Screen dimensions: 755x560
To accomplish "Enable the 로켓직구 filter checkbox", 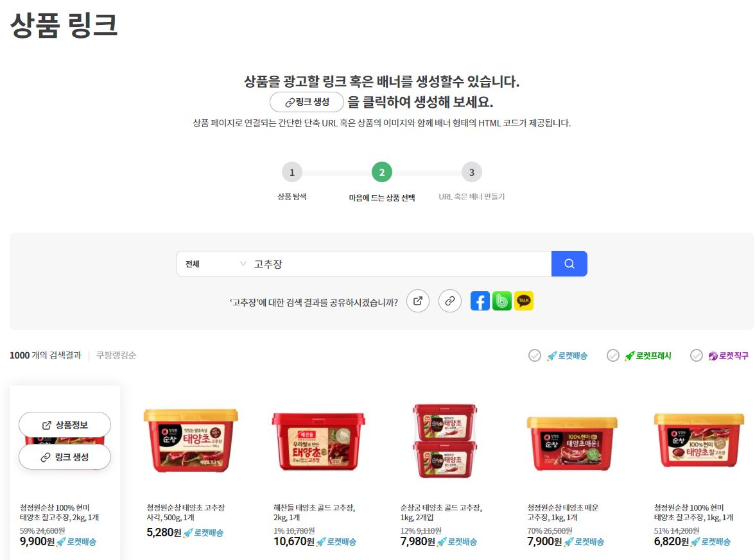I will [696, 355].
